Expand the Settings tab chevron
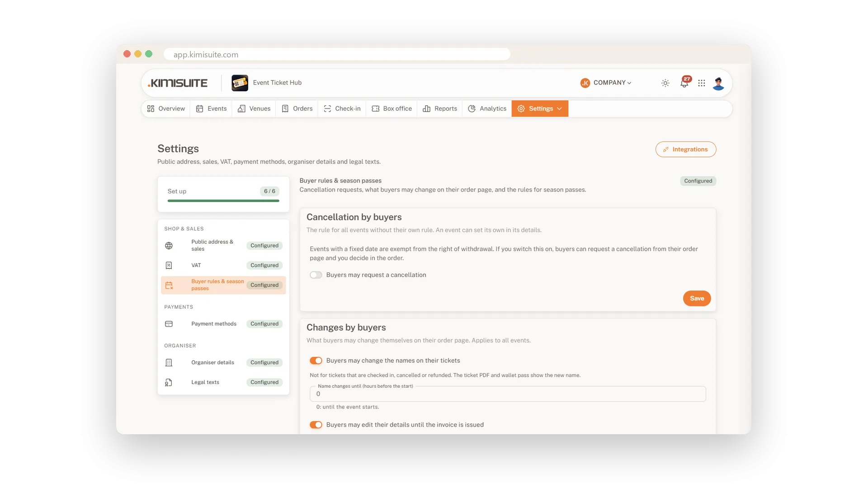This screenshot has height=488, width=868. tap(560, 109)
